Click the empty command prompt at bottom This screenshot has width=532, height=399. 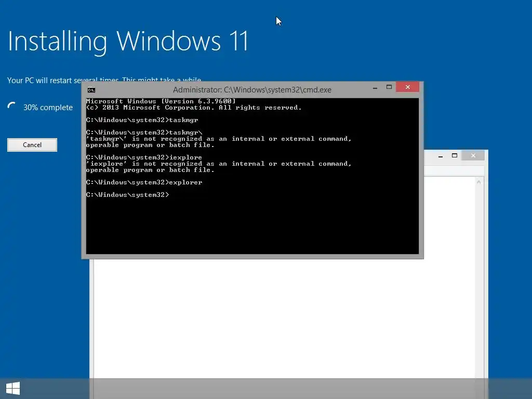coord(128,195)
